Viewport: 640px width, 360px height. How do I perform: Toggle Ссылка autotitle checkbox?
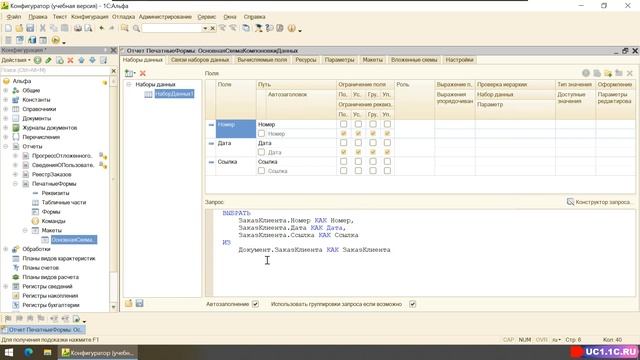[x=261, y=171]
